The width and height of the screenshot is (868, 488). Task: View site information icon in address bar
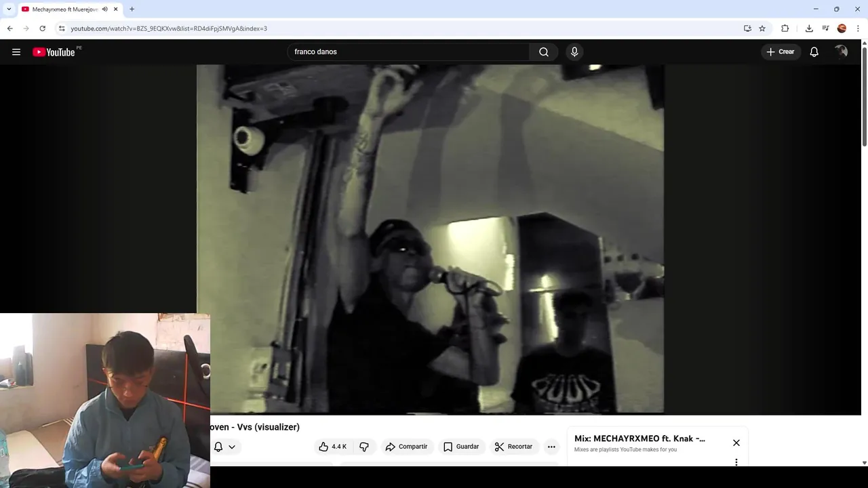point(62,28)
